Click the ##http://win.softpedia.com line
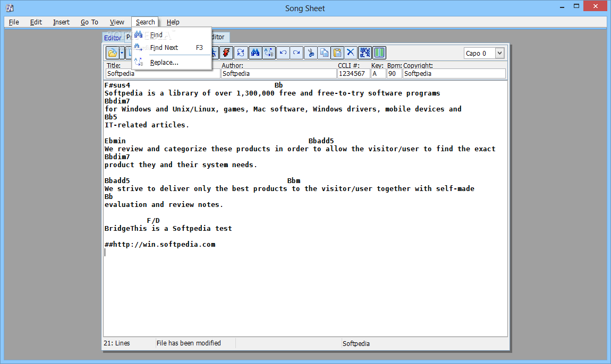The height and width of the screenshot is (364, 611). (x=160, y=245)
